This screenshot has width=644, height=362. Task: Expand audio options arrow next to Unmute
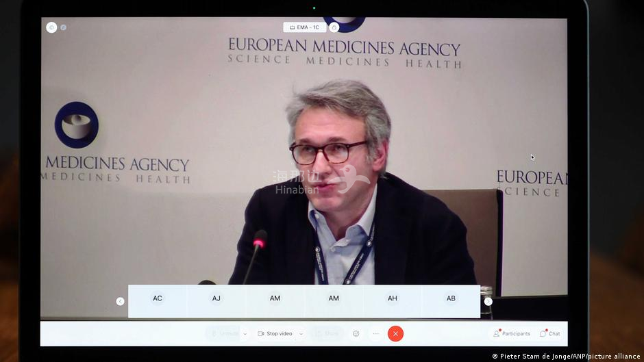pyautogui.click(x=245, y=334)
